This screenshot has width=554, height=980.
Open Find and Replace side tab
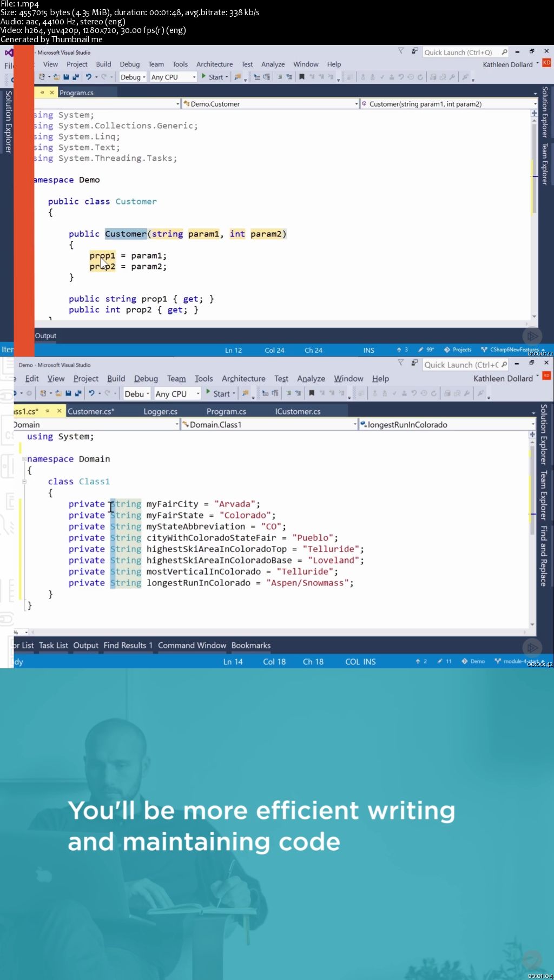tap(544, 556)
